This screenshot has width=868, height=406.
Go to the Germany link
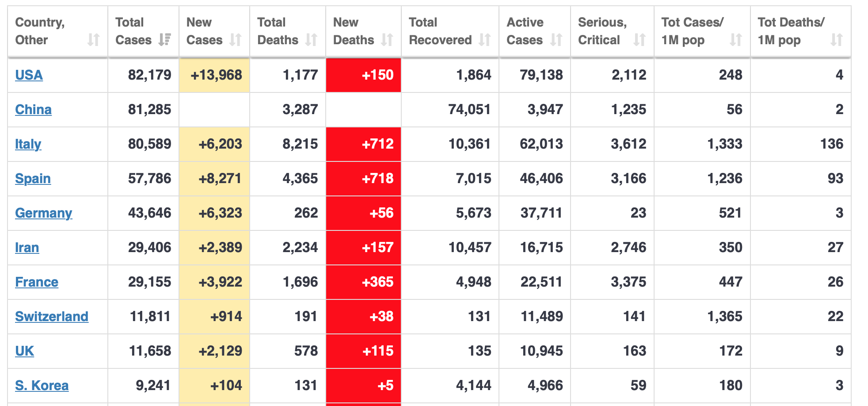coord(43,213)
